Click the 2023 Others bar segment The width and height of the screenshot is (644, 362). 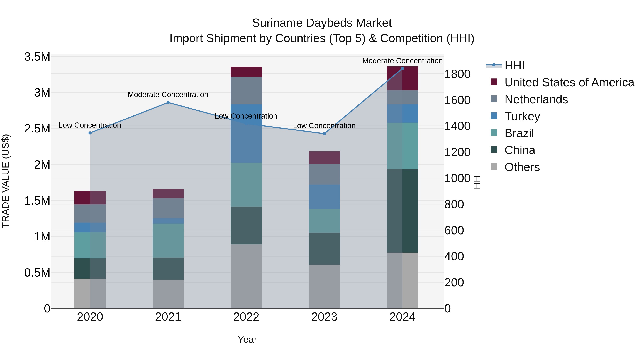click(x=325, y=287)
